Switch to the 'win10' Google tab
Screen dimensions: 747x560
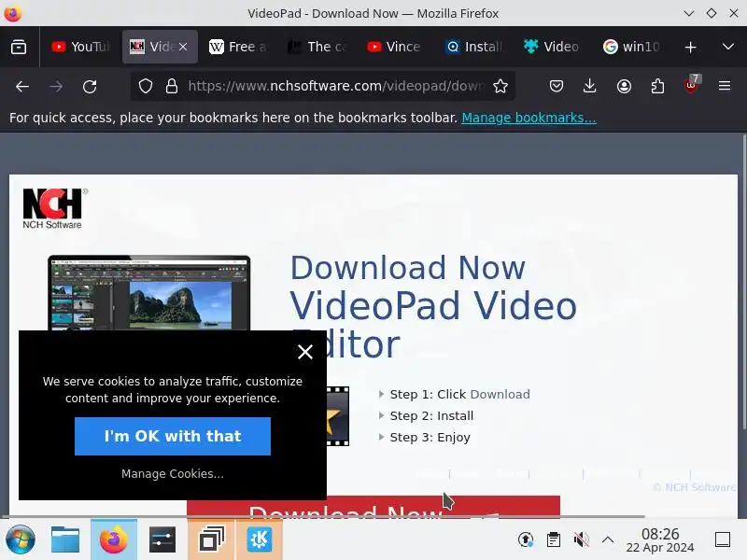(632, 47)
